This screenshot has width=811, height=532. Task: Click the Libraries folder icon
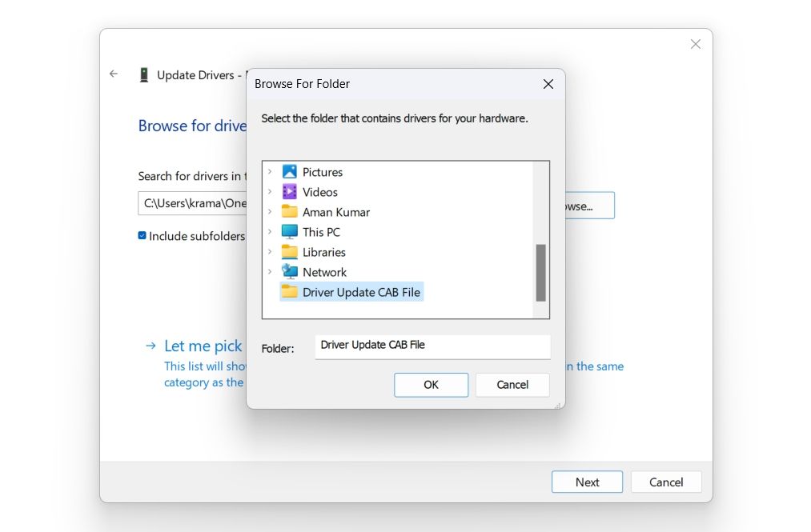coord(289,252)
